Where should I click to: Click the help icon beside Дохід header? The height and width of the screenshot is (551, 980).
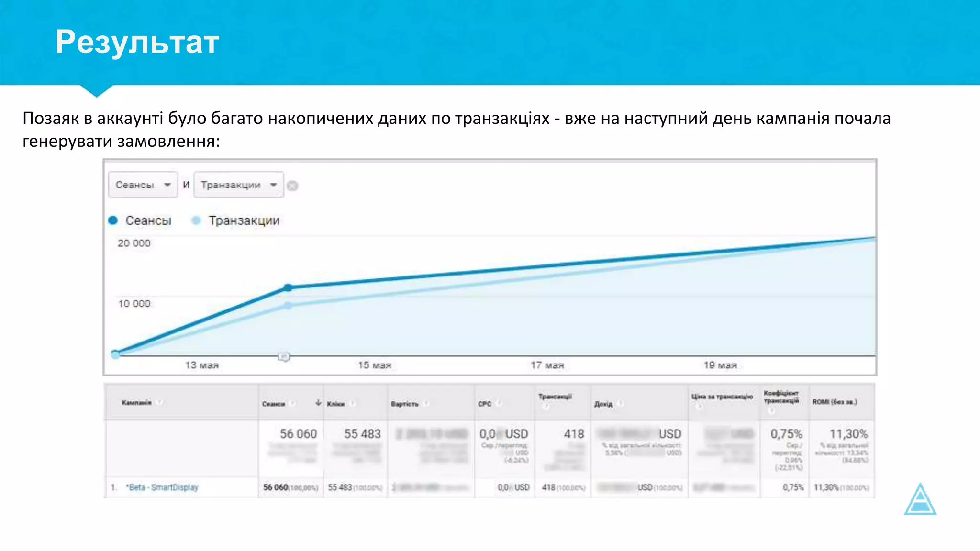(620, 404)
